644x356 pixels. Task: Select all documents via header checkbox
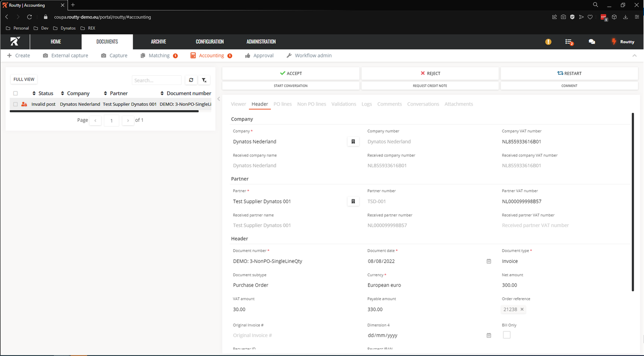(15, 93)
